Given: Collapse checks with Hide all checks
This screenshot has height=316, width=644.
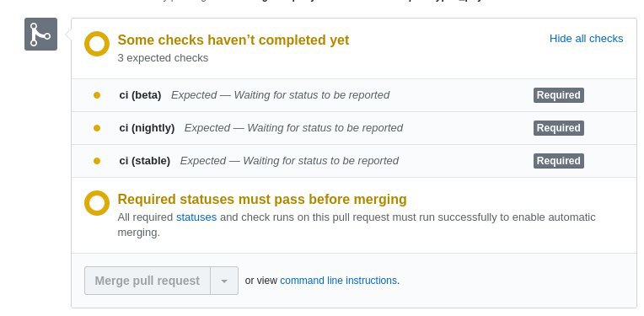Looking at the screenshot, I should pyautogui.click(x=586, y=39).
